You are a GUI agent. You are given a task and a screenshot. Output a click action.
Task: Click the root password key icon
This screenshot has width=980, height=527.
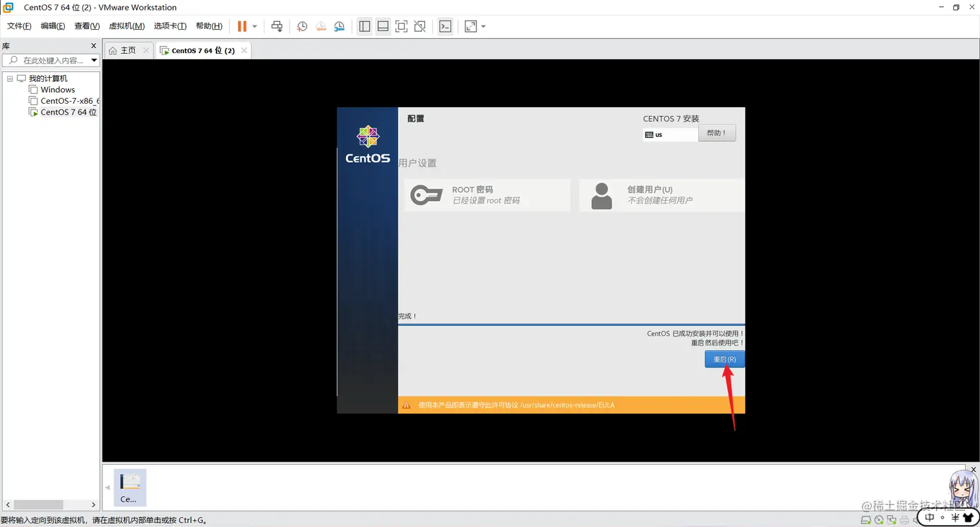pos(426,195)
